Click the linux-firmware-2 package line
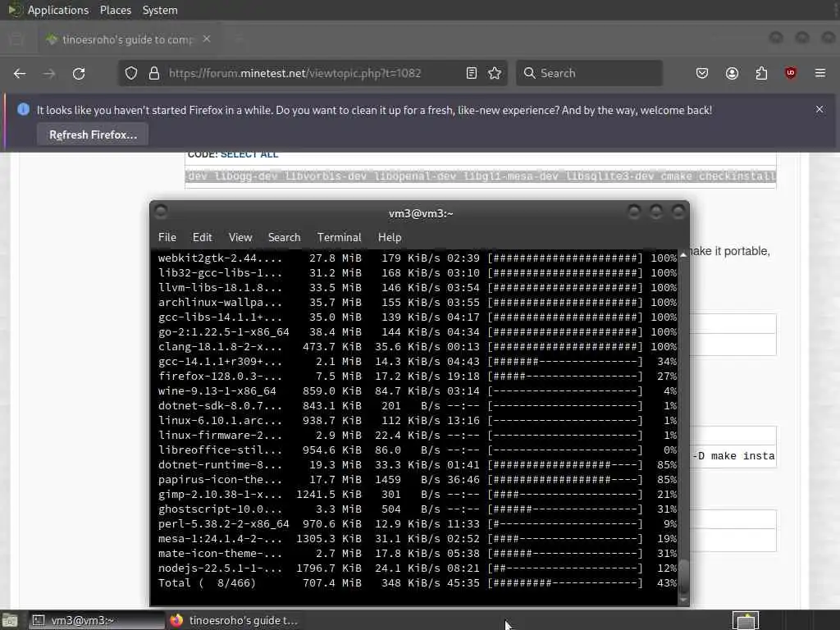840x630 pixels. pos(418,436)
